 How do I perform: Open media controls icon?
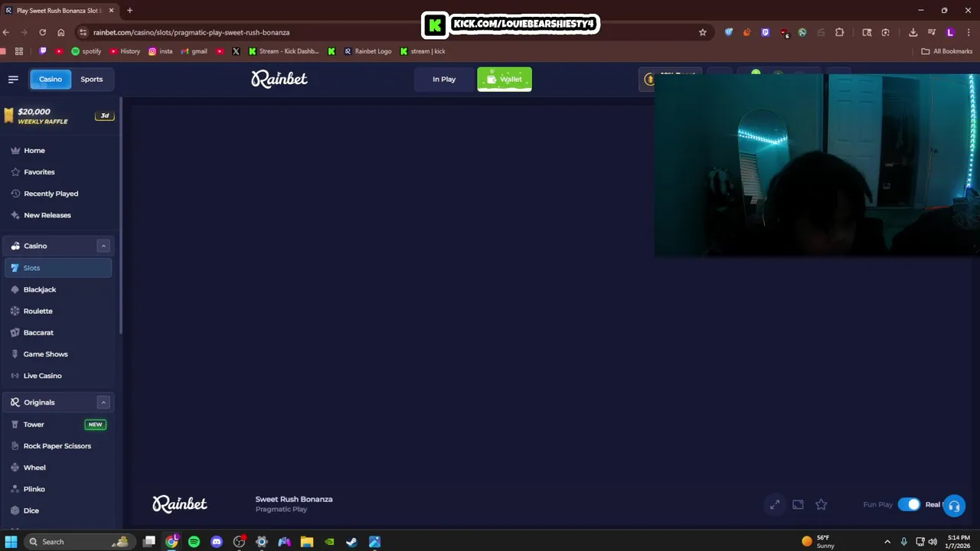coord(931,32)
